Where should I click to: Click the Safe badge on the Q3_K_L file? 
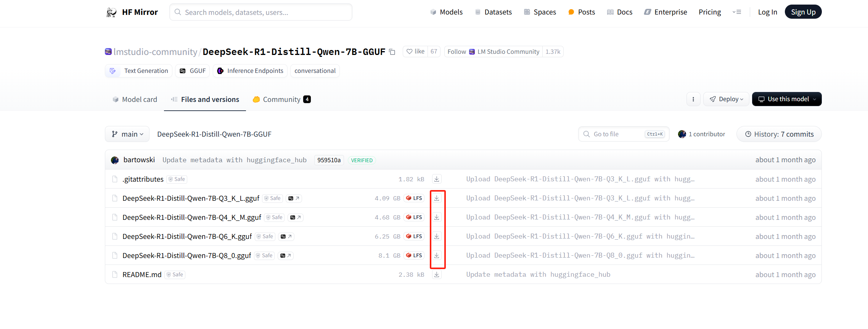(x=273, y=198)
